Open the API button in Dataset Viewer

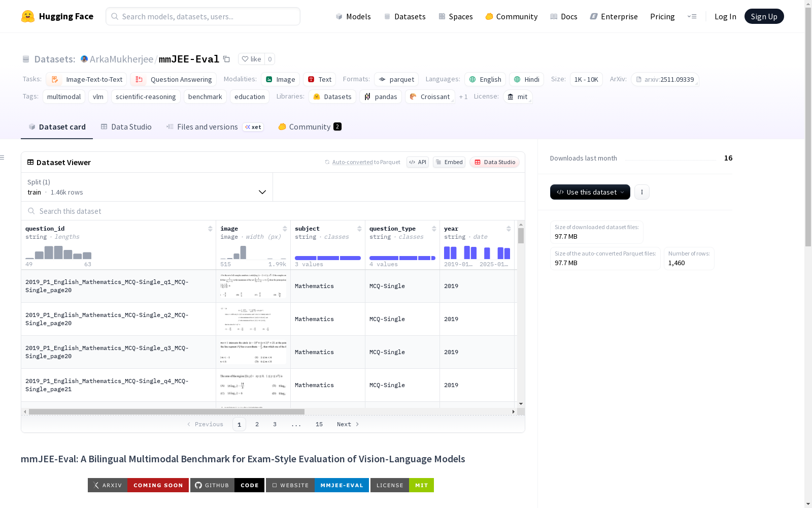click(x=418, y=162)
